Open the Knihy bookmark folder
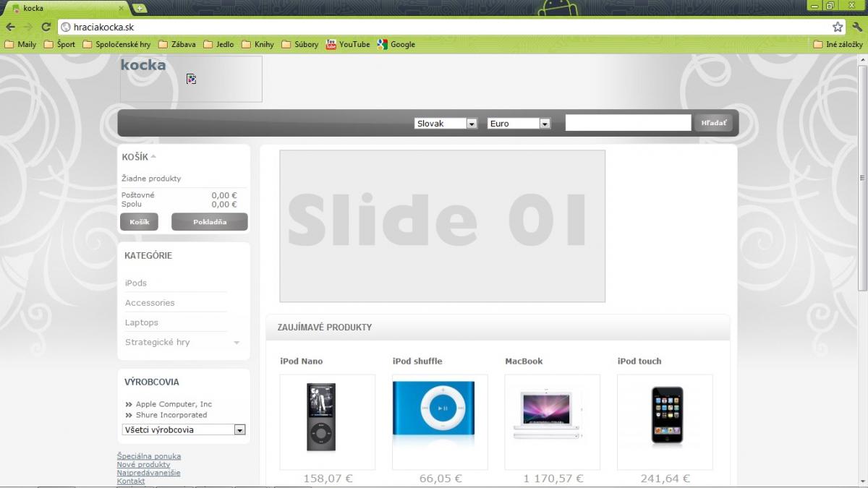This screenshot has width=868, height=488. 258,44
